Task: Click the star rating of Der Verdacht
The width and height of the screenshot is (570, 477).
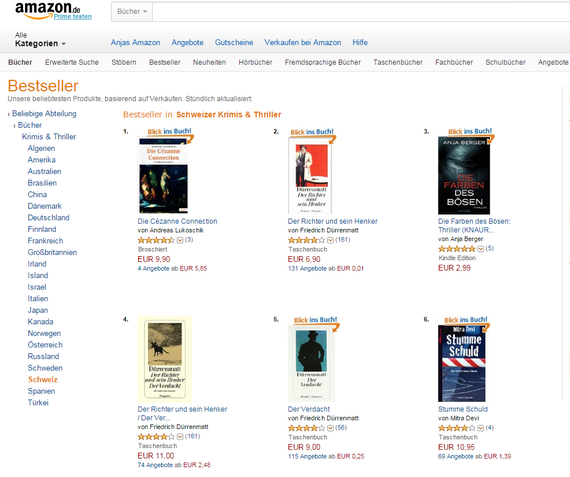Action: 306,428
